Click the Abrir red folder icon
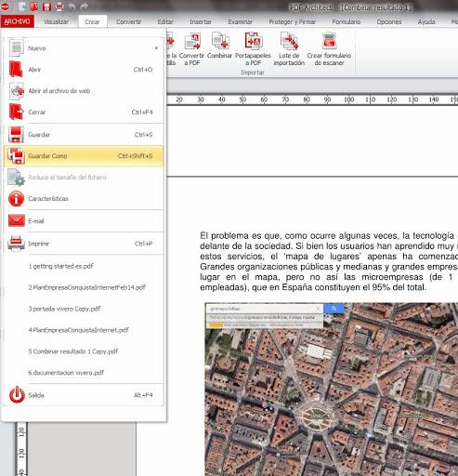 click(16, 69)
